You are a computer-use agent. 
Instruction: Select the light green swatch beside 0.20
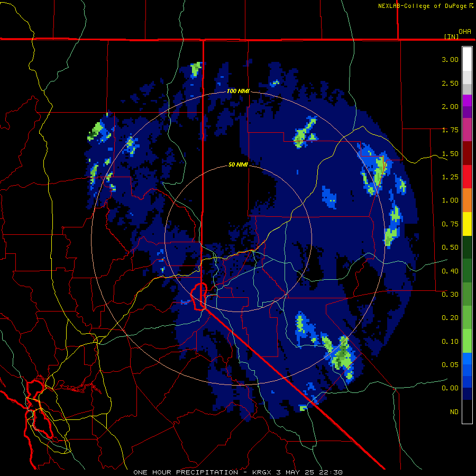pyautogui.click(x=467, y=317)
